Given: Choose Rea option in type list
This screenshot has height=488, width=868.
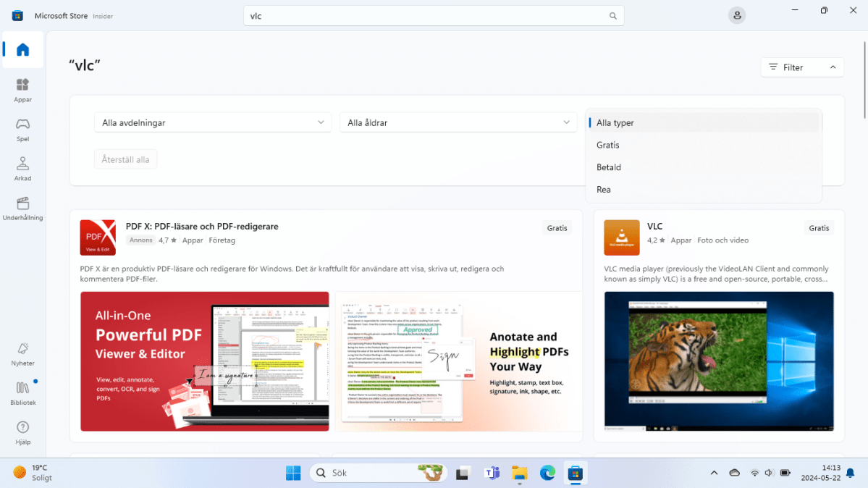Looking at the screenshot, I should 604,190.
